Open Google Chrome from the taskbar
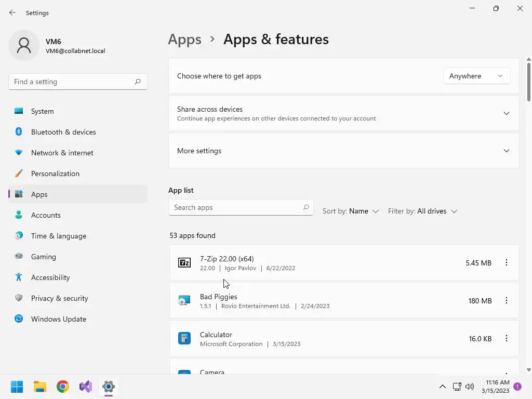532x399 pixels. click(x=63, y=387)
